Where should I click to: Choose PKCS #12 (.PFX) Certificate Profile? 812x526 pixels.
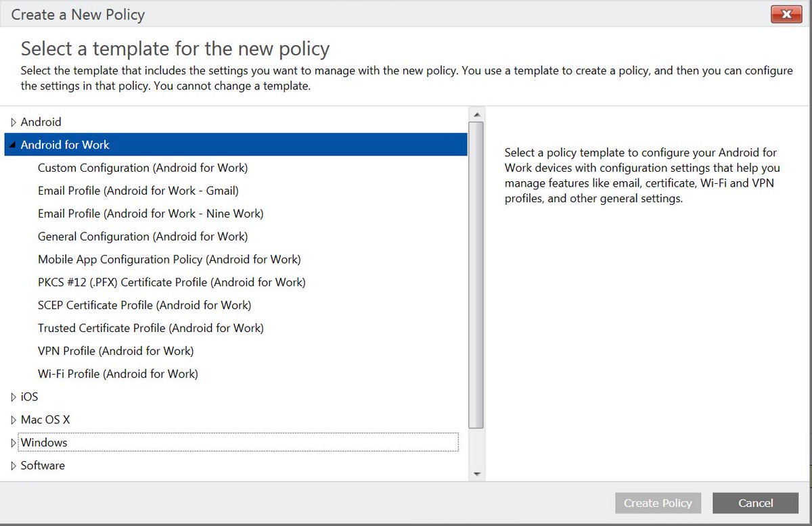[171, 282]
